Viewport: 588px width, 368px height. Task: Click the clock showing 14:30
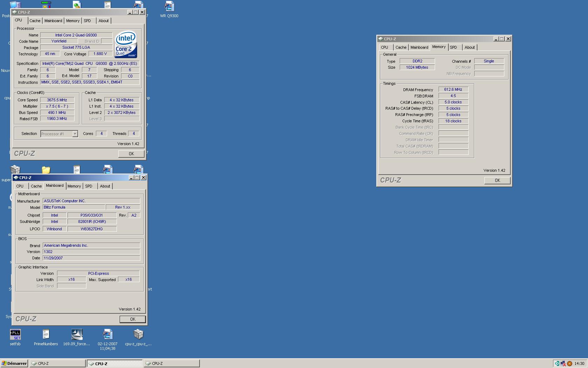pyautogui.click(x=579, y=363)
